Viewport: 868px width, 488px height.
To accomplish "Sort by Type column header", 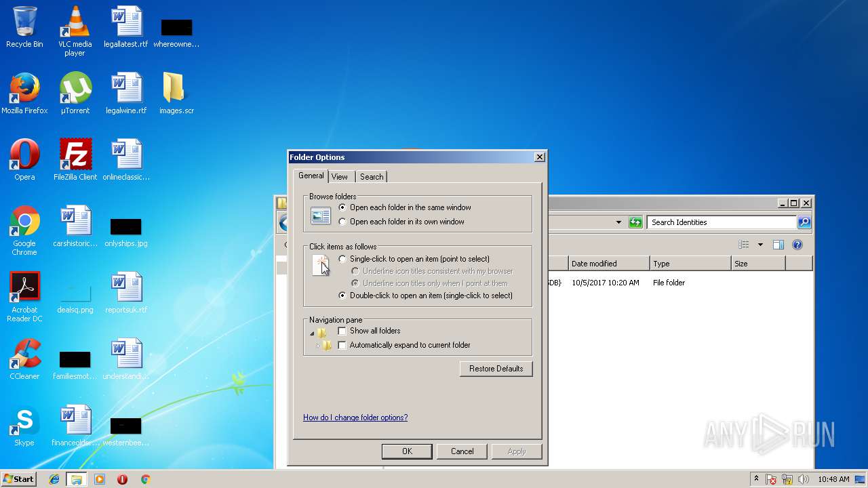I will coord(690,264).
